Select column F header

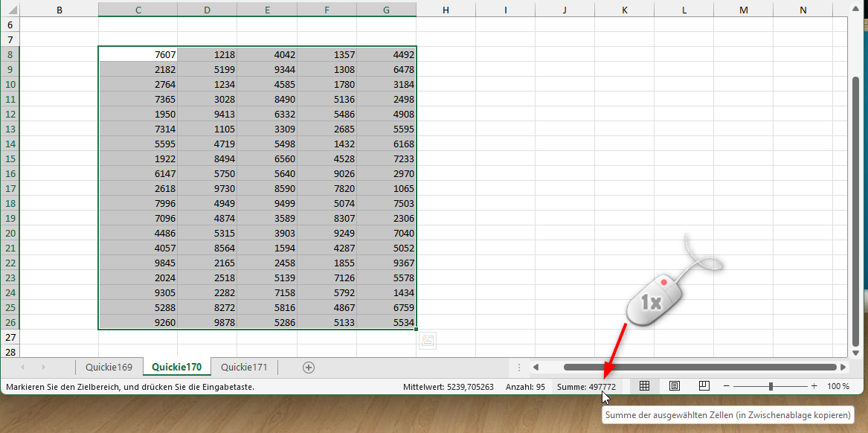(x=327, y=10)
